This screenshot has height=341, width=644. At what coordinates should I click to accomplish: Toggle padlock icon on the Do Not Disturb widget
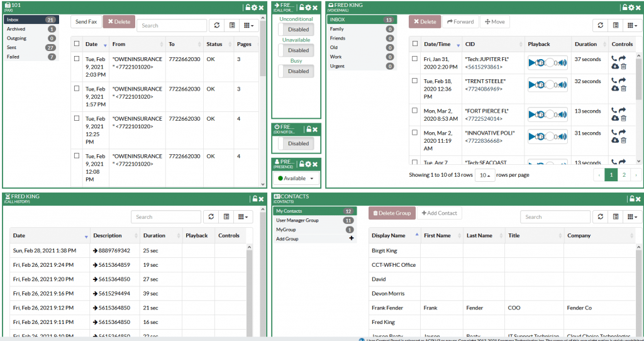309,129
